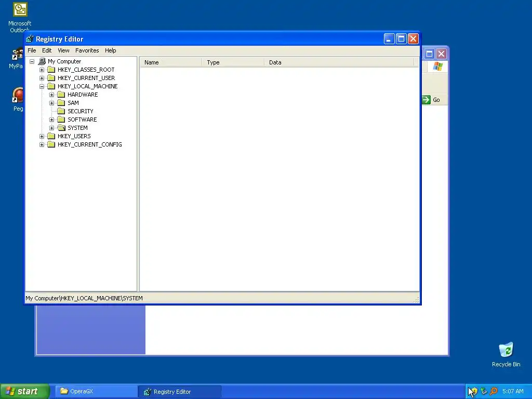This screenshot has width=532, height=399.
Task: Click the status bar key path text
Action: tap(84, 298)
